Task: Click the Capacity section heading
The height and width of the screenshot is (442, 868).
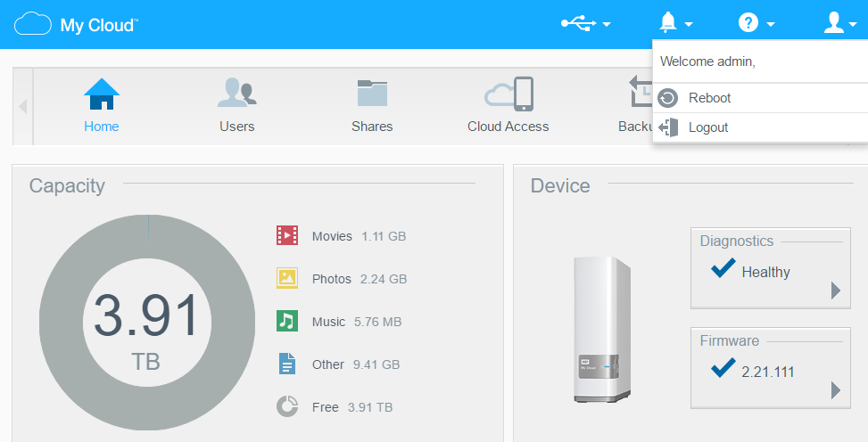Action: (67, 186)
